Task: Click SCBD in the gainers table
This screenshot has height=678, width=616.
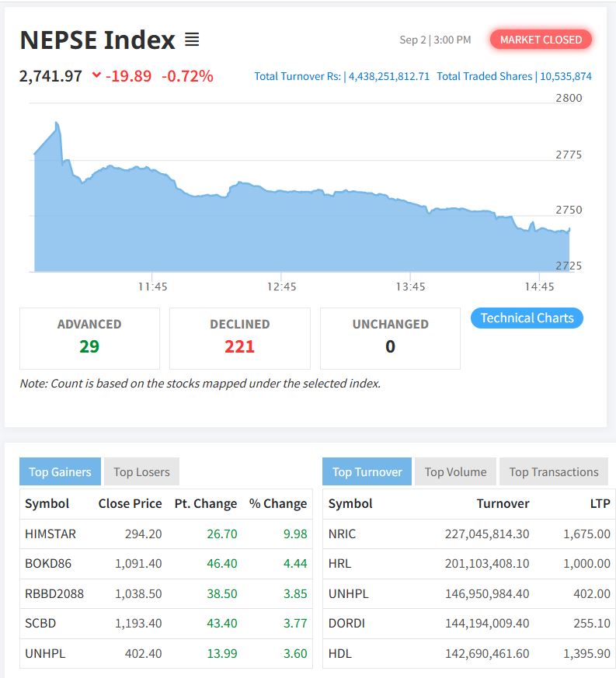Action: pyautogui.click(x=40, y=623)
